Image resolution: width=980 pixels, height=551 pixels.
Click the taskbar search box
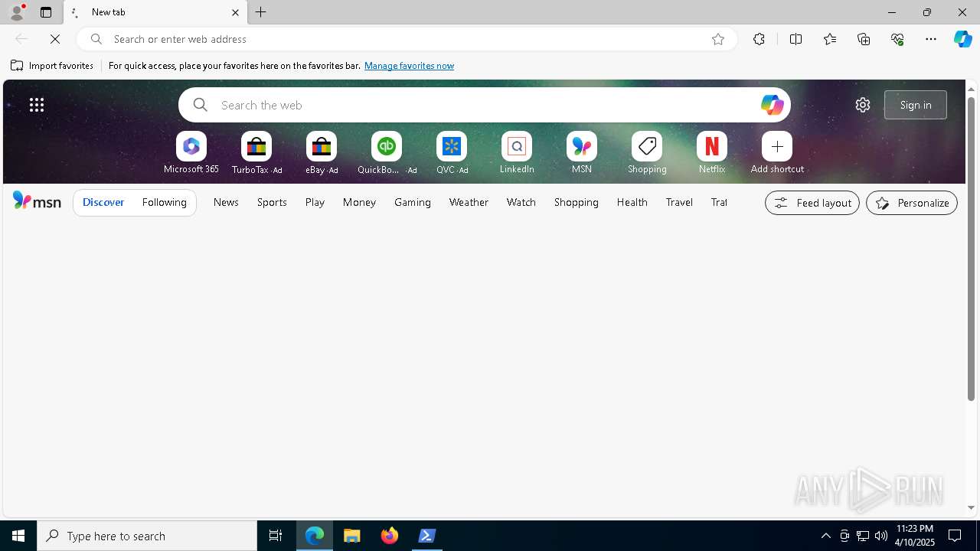147,536
